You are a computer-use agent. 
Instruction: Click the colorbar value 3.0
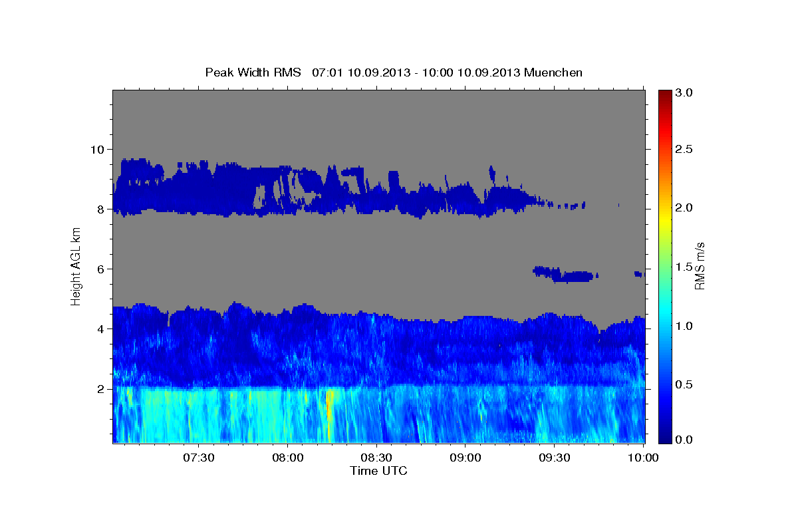(x=685, y=92)
